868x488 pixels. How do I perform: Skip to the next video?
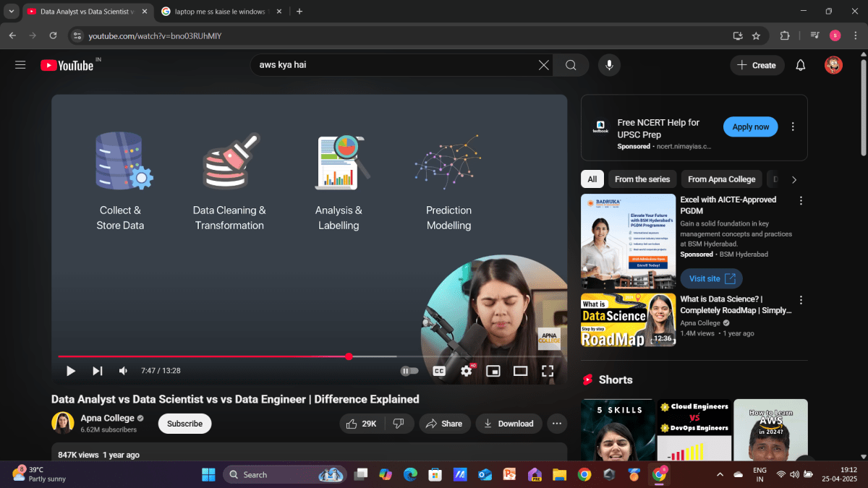(97, 371)
